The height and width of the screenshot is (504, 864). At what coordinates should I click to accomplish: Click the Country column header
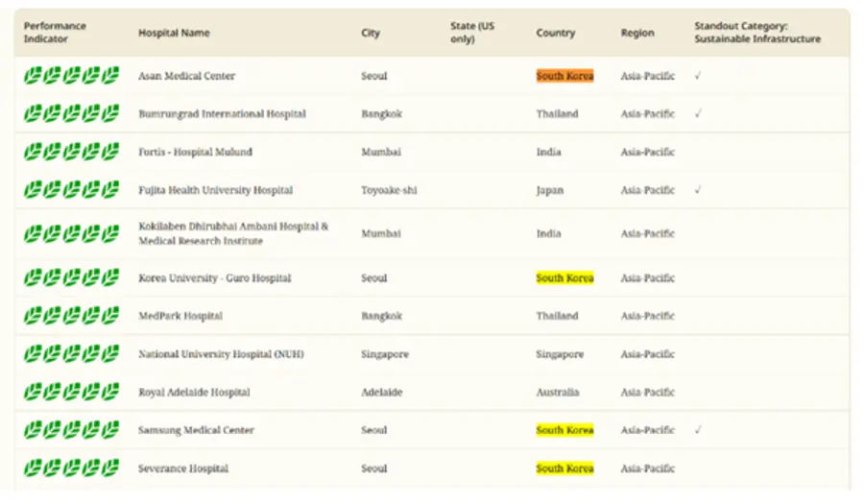[556, 33]
